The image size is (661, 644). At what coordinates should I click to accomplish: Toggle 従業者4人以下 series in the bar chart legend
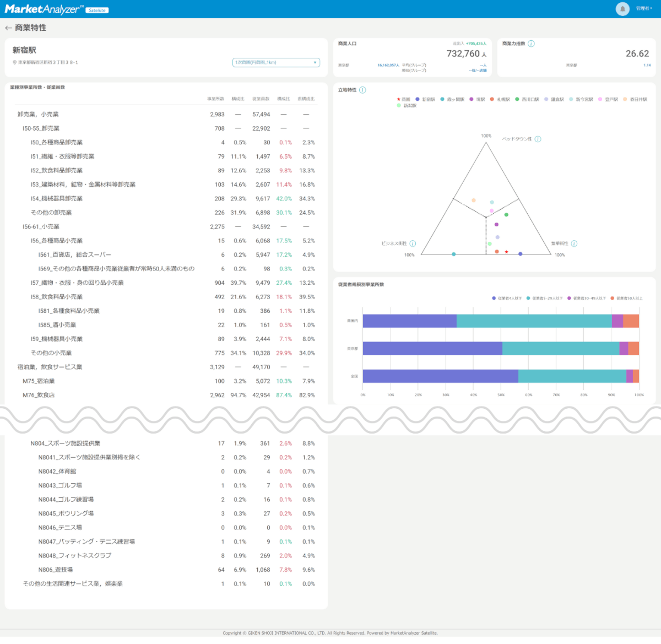507,298
